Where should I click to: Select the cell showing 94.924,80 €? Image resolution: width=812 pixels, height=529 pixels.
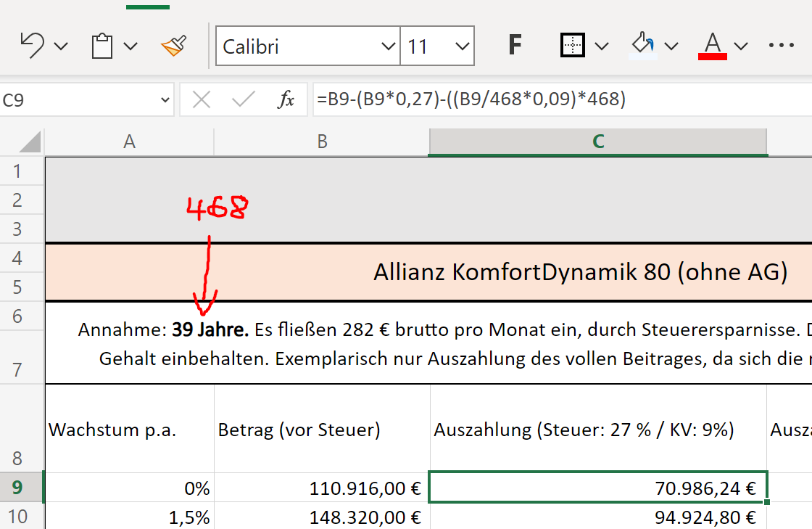pyautogui.click(x=598, y=516)
